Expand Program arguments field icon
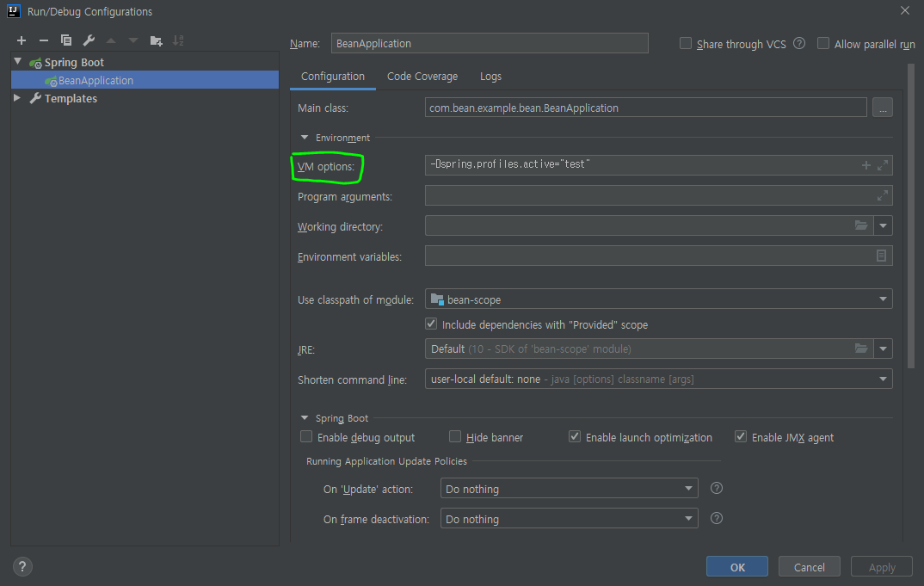Image resolution: width=924 pixels, height=586 pixels. click(x=882, y=195)
